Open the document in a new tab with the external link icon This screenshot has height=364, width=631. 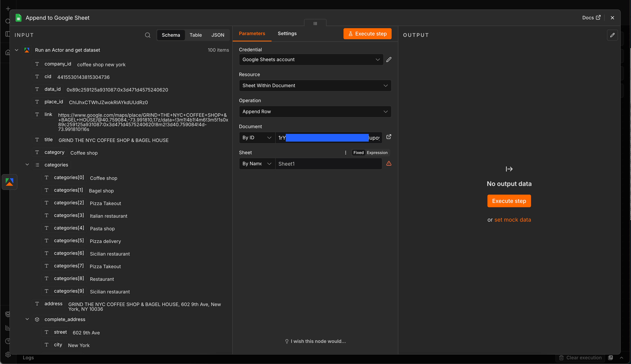pyautogui.click(x=389, y=137)
